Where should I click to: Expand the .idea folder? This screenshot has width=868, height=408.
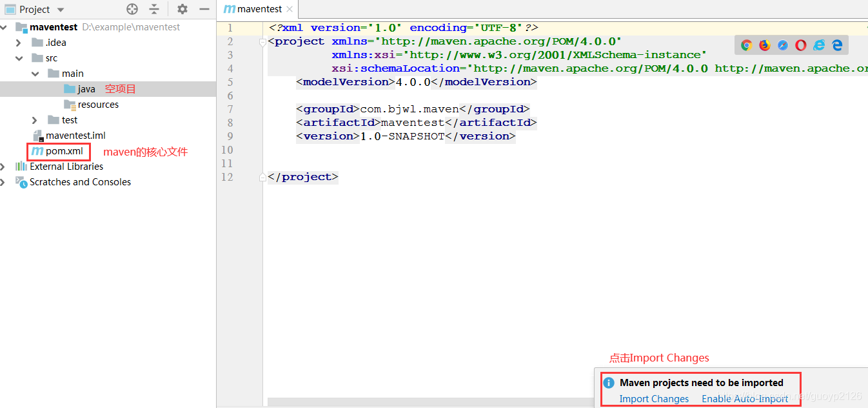click(19, 43)
